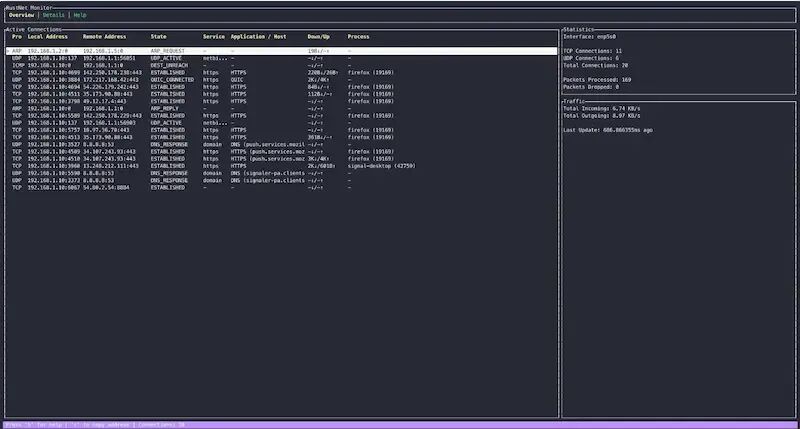
Task: Click the Total Connections: 20 statistic
Action: [595, 65]
